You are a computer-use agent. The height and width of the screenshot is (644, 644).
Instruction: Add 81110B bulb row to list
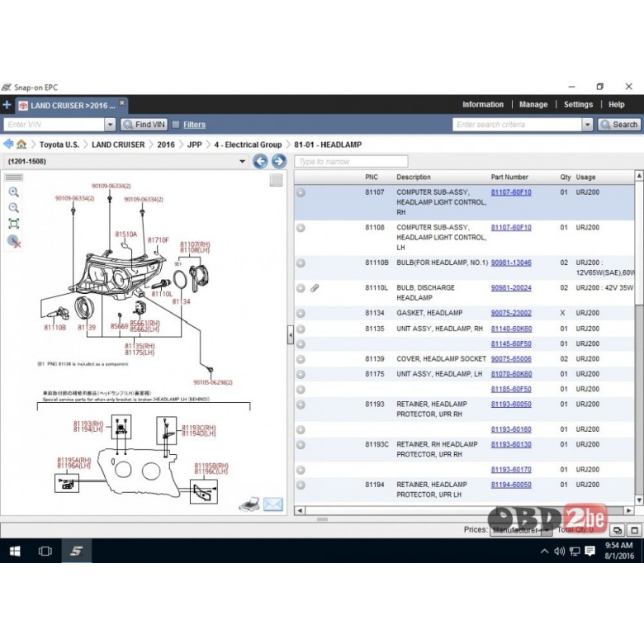click(301, 263)
